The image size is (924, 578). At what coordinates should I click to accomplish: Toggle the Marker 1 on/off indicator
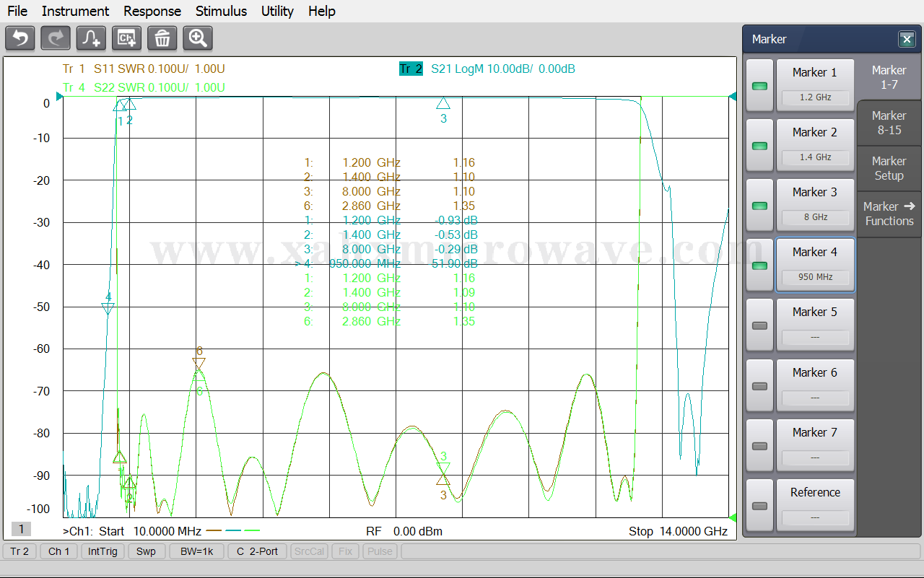tap(759, 86)
